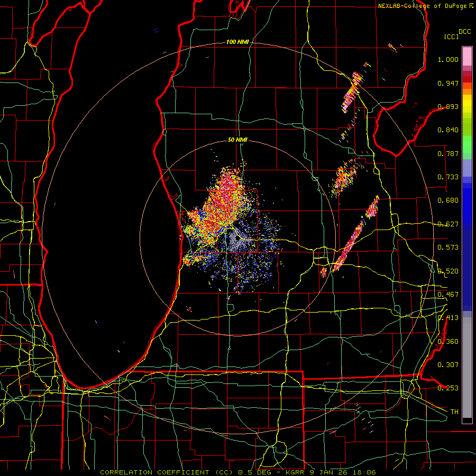Select the 0.467 legend value
Image resolution: width=476 pixels, height=476 pixels.
click(x=448, y=295)
